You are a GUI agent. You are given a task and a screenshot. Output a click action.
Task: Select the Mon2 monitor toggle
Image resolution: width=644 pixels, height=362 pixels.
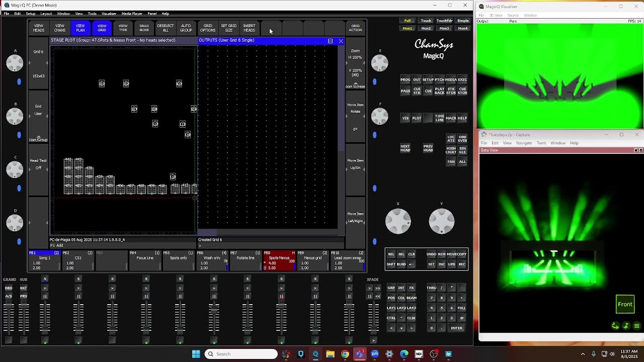(x=426, y=28)
